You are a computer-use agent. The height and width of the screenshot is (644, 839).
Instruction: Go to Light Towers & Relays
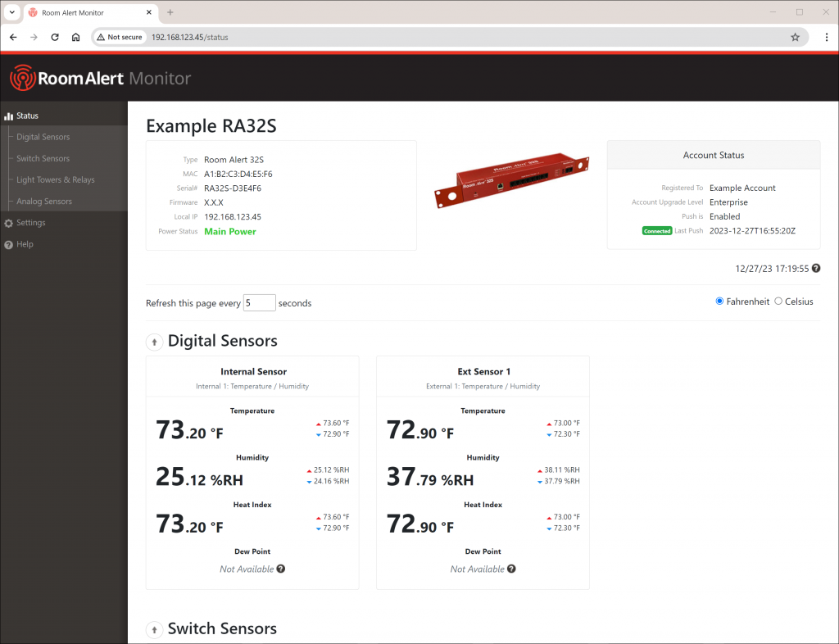pos(55,179)
